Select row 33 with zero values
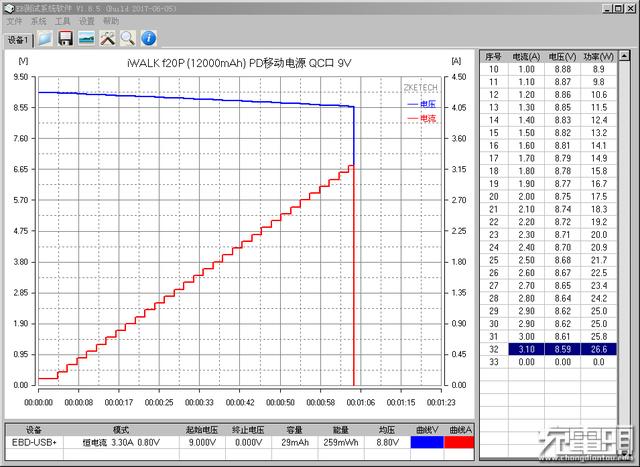The image size is (640, 467). (548, 362)
